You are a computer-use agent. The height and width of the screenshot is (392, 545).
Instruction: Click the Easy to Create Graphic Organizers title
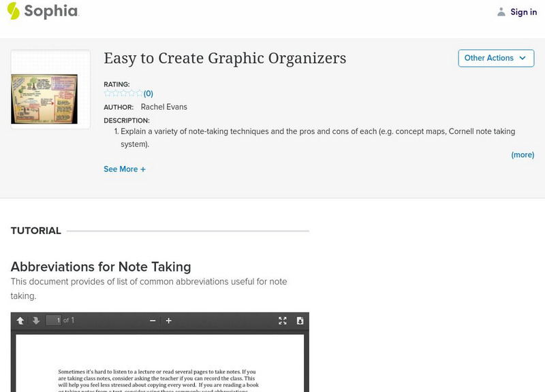coord(225,59)
